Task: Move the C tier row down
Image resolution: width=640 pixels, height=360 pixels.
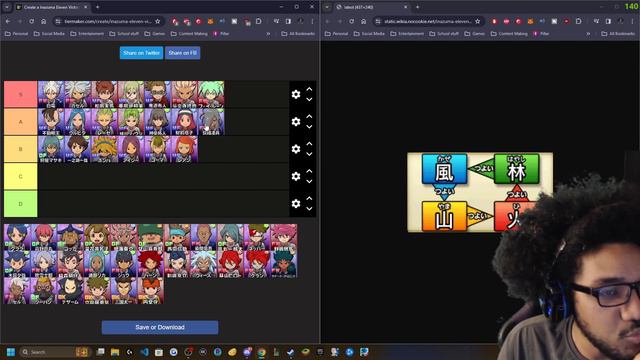Action: pyautogui.click(x=309, y=182)
